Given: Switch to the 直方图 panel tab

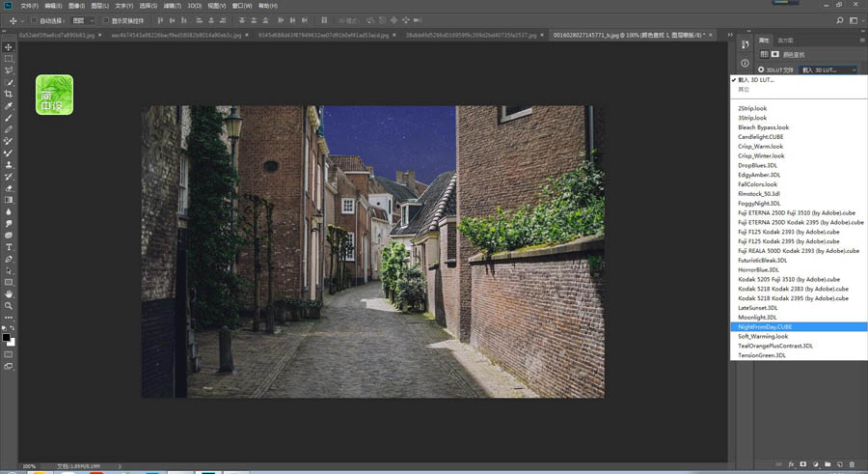Looking at the screenshot, I should coord(785,41).
